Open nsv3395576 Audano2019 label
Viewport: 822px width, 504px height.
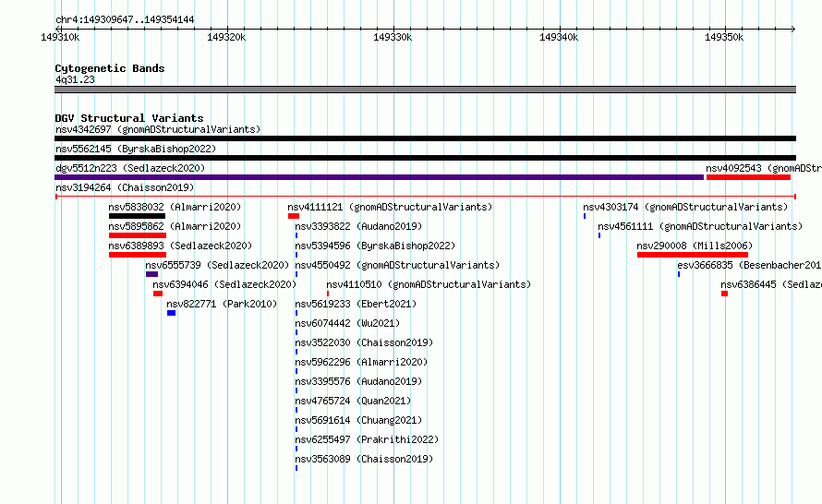pyautogui.click(x=358, y=381)
